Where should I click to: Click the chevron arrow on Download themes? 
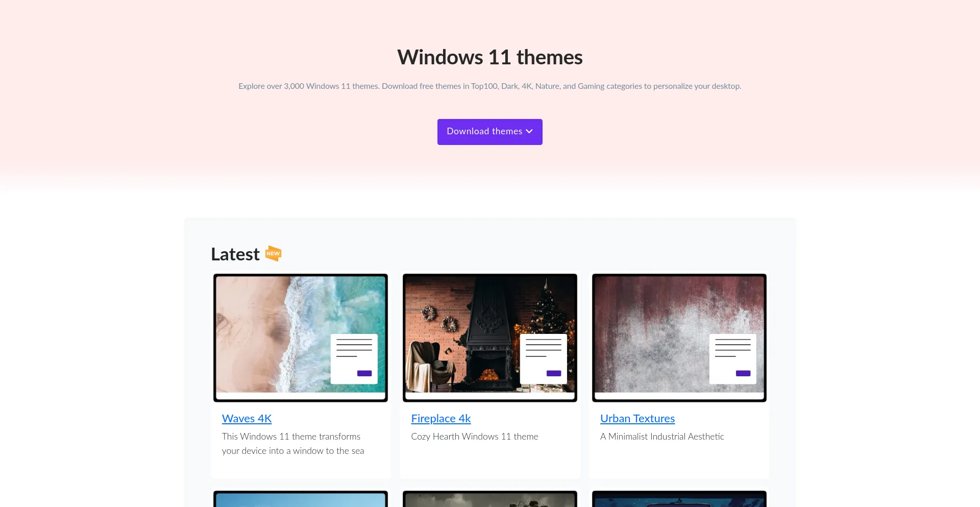point(529,132)
